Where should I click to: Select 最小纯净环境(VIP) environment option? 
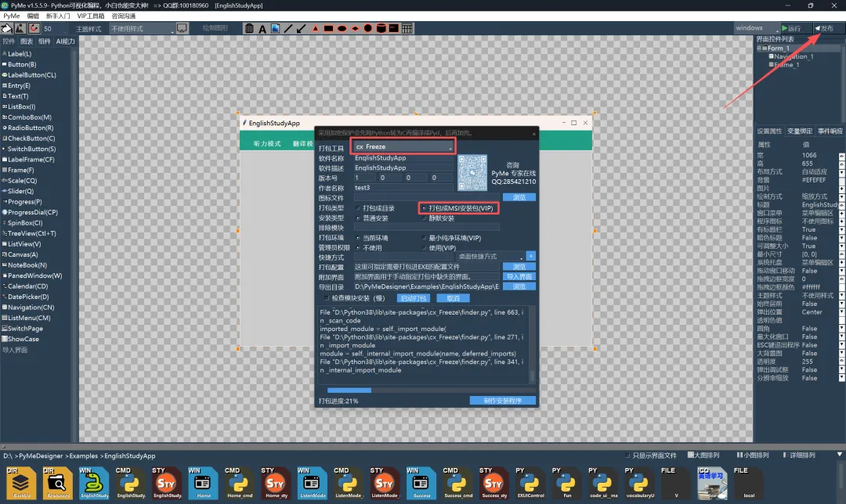click(x=452, y=238)
